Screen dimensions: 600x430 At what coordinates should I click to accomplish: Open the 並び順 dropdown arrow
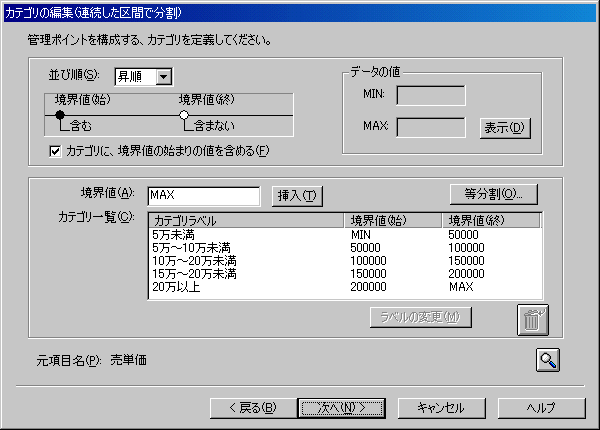[164, 77]
